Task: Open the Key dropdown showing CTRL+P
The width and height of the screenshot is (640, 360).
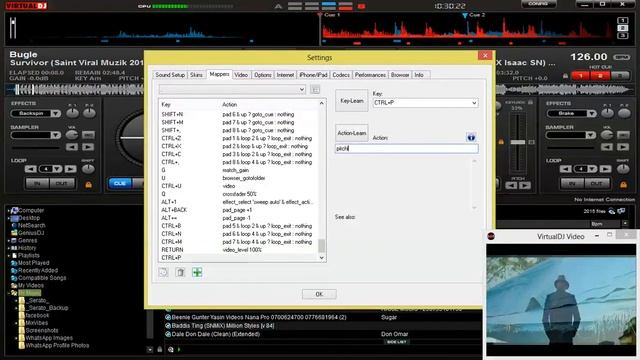Action: tap(425, 103)
